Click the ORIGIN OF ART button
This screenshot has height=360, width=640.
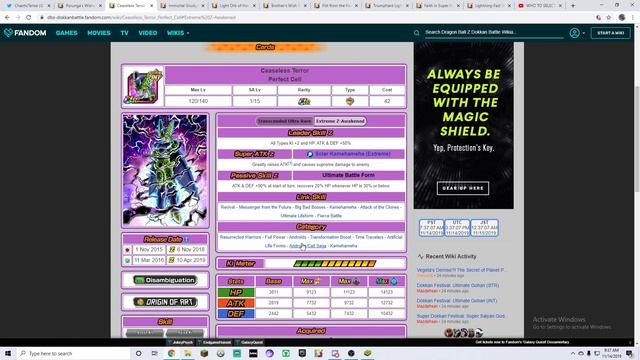[x=165, y=302]
